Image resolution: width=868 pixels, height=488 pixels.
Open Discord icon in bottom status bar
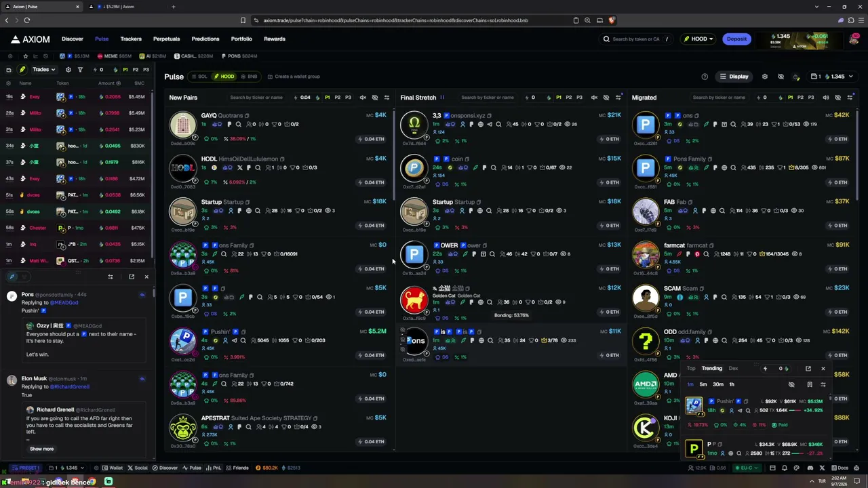pyautogui.click(x=810, y=468)
